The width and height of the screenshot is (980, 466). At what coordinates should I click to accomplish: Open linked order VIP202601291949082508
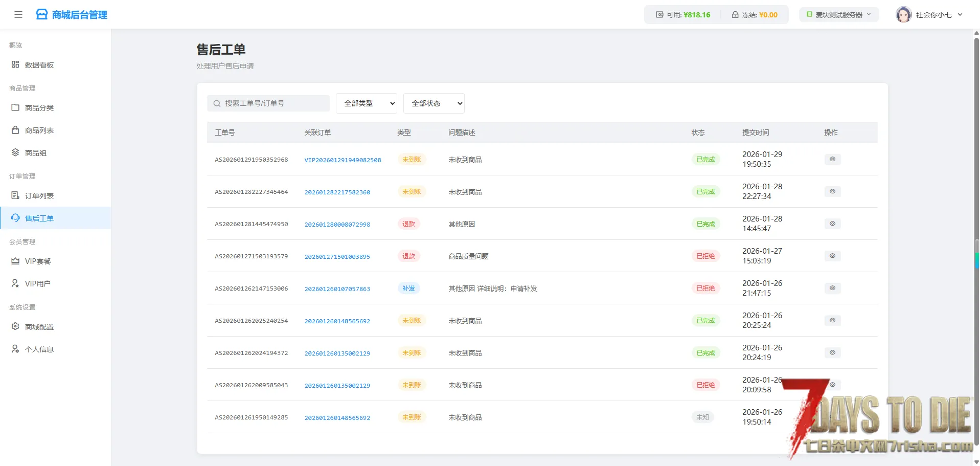pos(343,160)
